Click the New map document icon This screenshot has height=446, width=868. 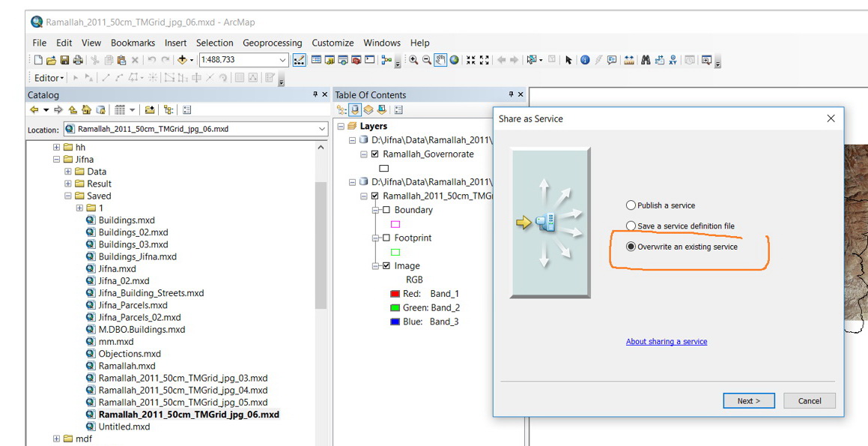(x=38, y=60)
